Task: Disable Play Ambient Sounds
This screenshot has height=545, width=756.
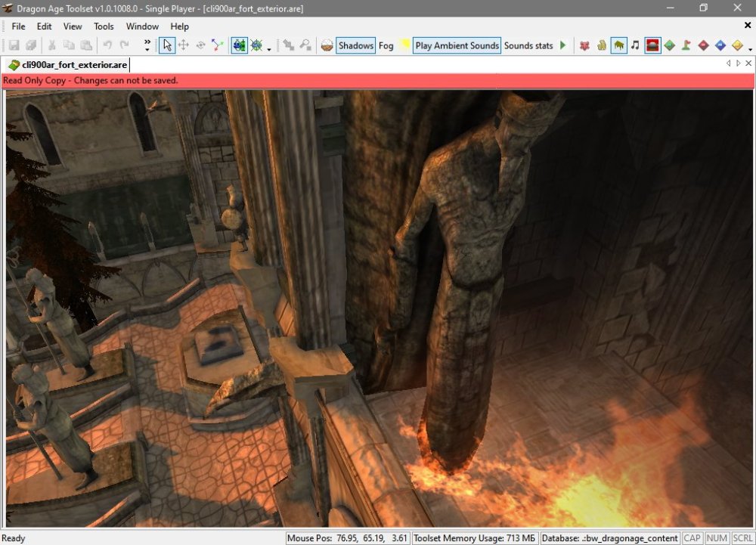Action: 457,45
